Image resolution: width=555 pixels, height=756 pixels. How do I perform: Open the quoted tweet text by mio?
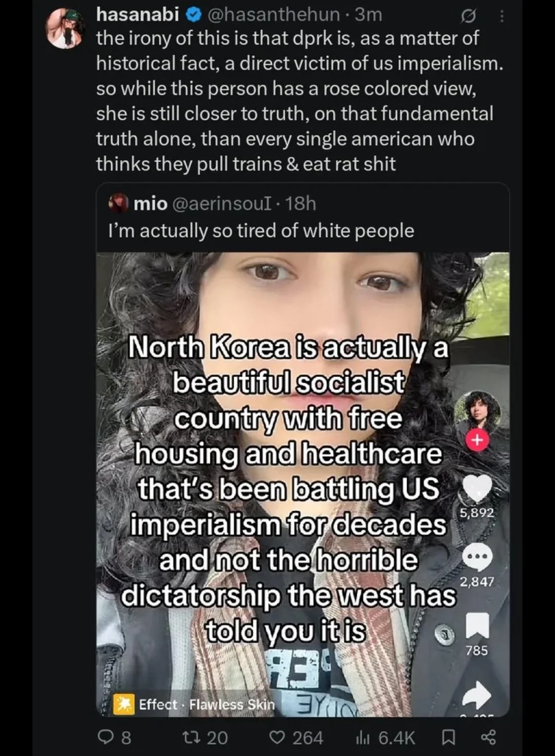pos(261,231)
